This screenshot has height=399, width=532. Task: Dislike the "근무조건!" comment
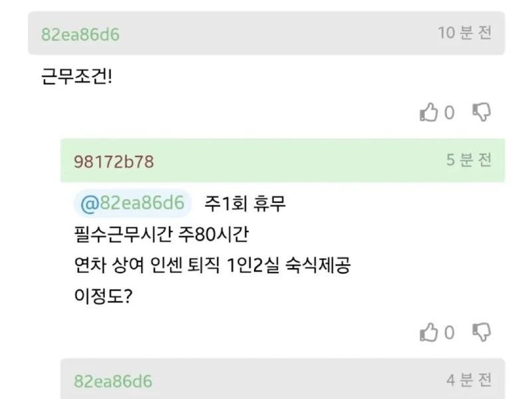(x=481, y=112)
